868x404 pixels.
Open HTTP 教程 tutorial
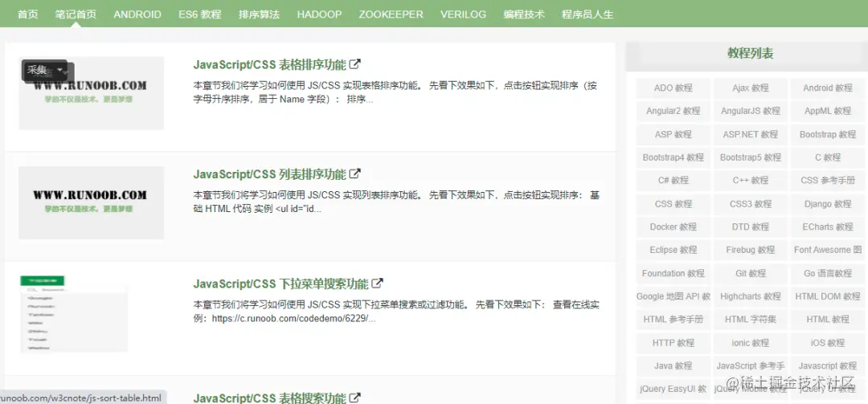pos(674,343)
